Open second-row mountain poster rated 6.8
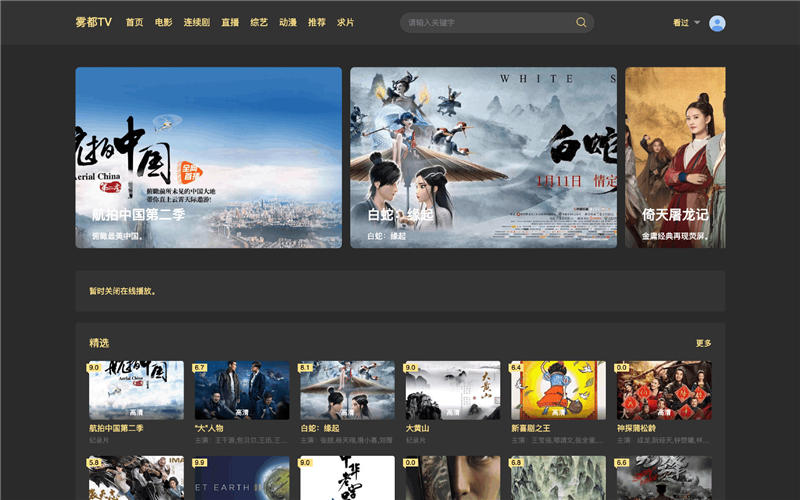The height and width of the screenshot is (500, 800). point(559,478)
